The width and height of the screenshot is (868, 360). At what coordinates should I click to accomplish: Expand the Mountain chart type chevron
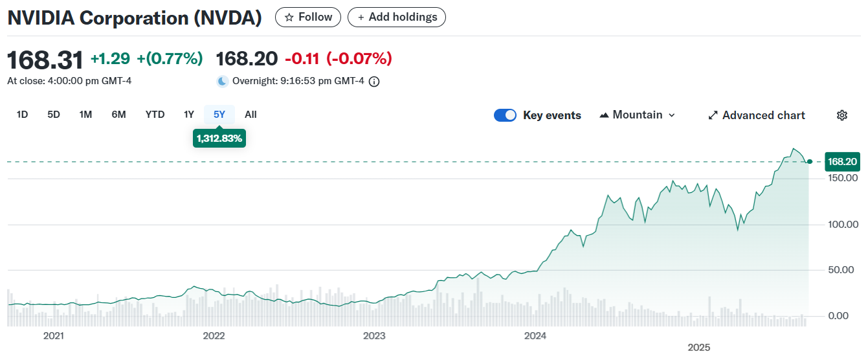point(671,115)
